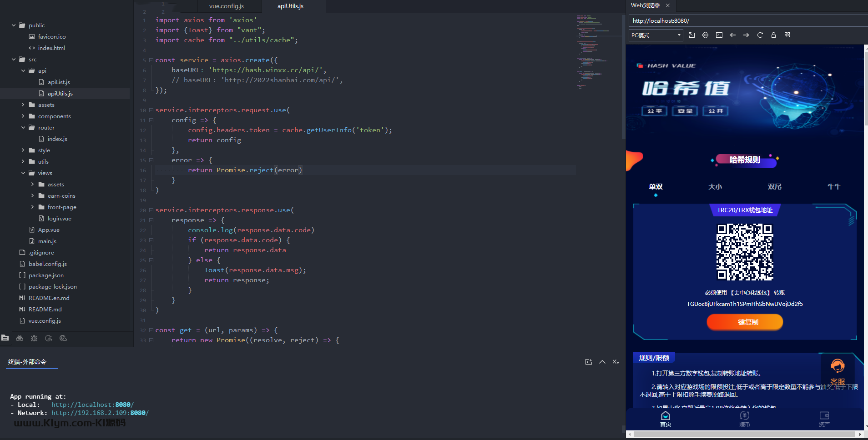Fold the code block at line 5
The height and width of the screenshot is (440, 868).
click(x=151, y=60)
